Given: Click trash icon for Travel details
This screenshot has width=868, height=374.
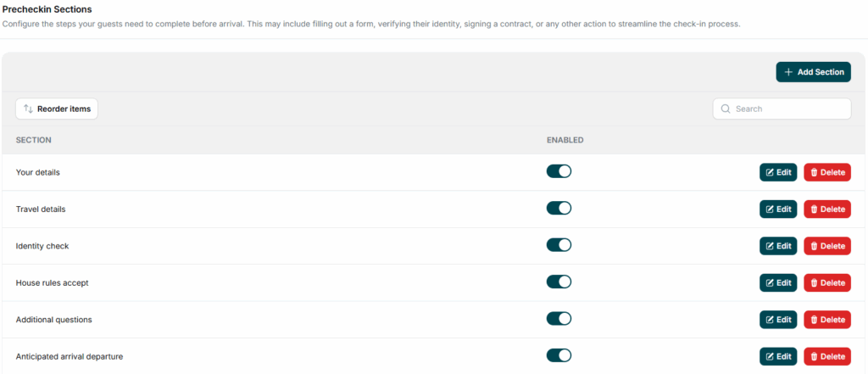Looking at the screenshot, I should [x=814, y=209].
